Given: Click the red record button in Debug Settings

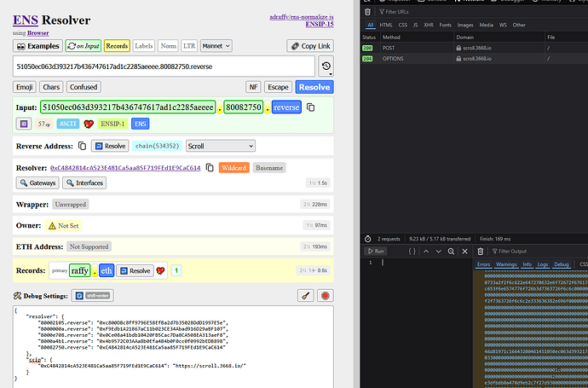Looking at the screenshot, I should (326, 296).
